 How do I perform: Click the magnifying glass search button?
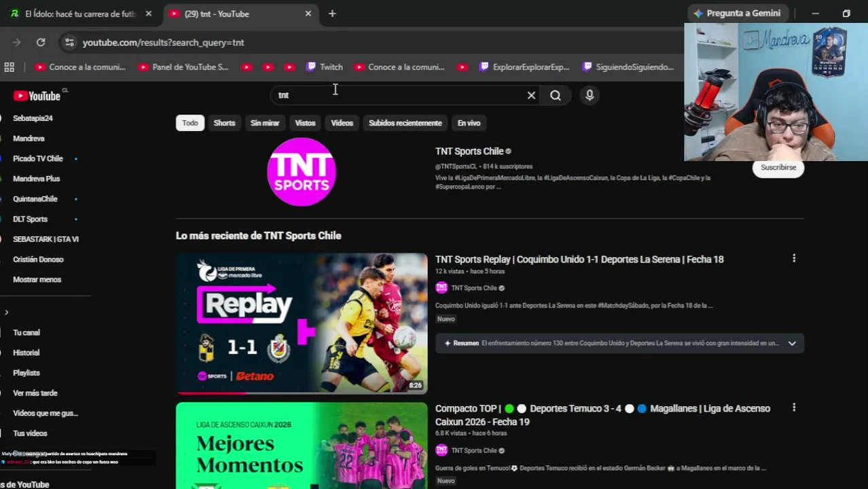[556, 95]
